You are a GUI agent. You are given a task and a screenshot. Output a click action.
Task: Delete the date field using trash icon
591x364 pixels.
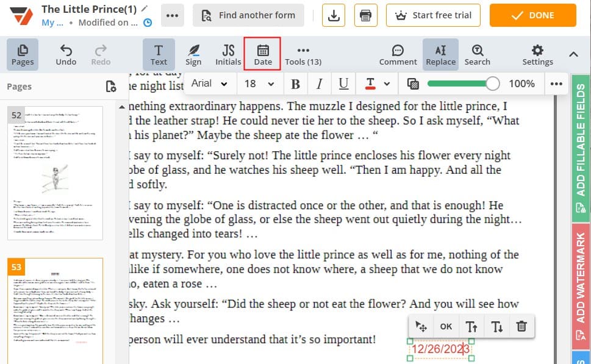coord(521,326)
